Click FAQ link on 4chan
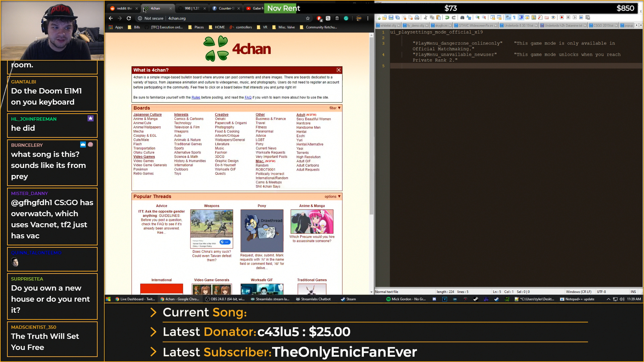 tap(248, 98)
